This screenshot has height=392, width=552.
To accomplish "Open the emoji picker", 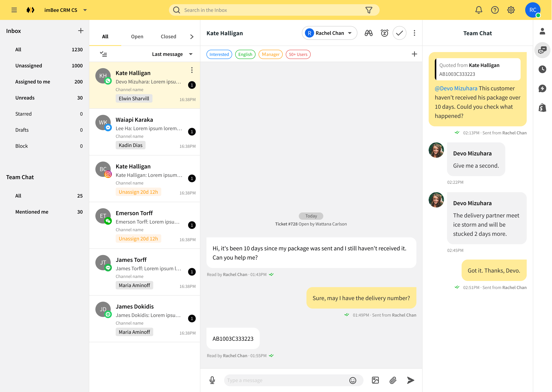I will pos(353,380).
